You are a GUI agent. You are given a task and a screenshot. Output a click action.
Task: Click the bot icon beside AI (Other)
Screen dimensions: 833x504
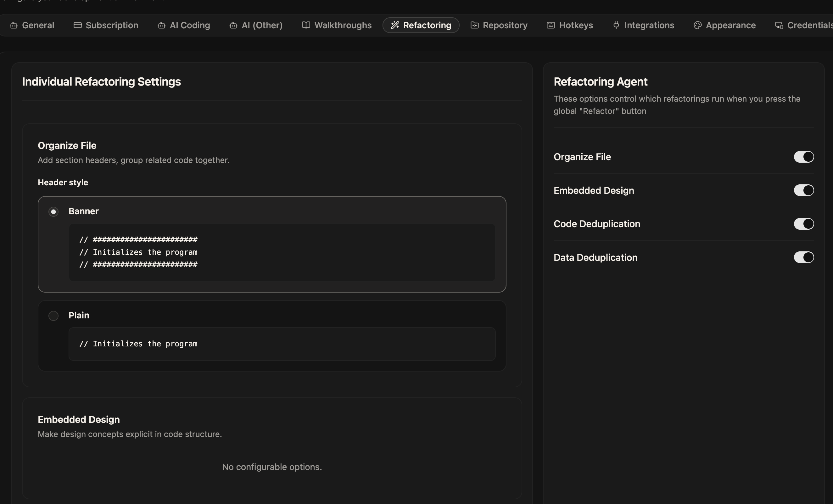(233, 25)
